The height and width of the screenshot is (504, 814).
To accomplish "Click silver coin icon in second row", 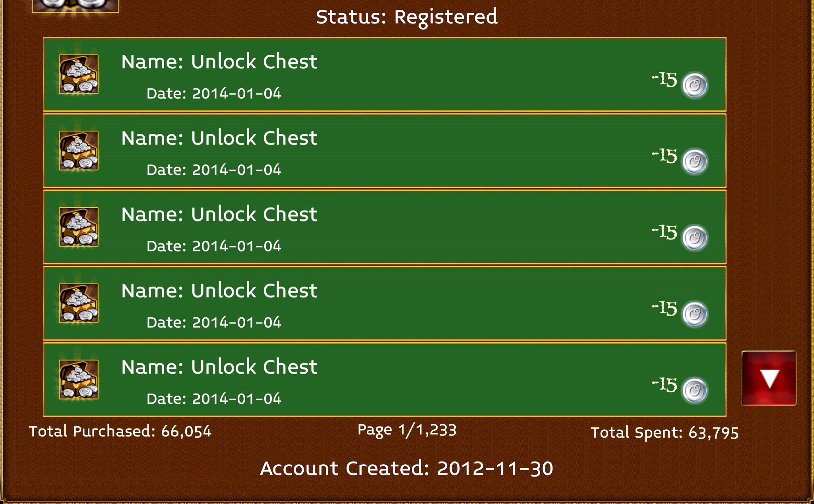I will (x=694, y=162).
